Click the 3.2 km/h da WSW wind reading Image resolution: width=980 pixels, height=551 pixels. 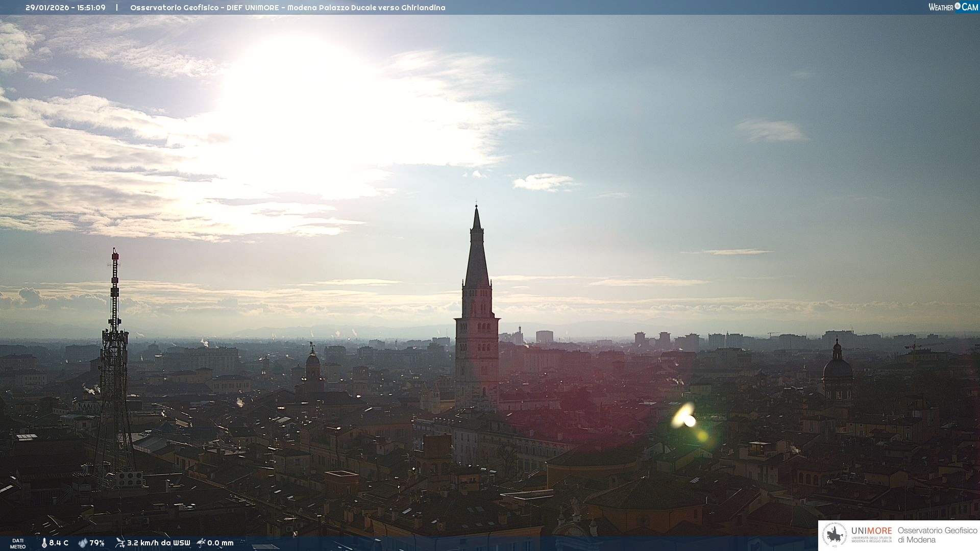[x=158, y=543]
